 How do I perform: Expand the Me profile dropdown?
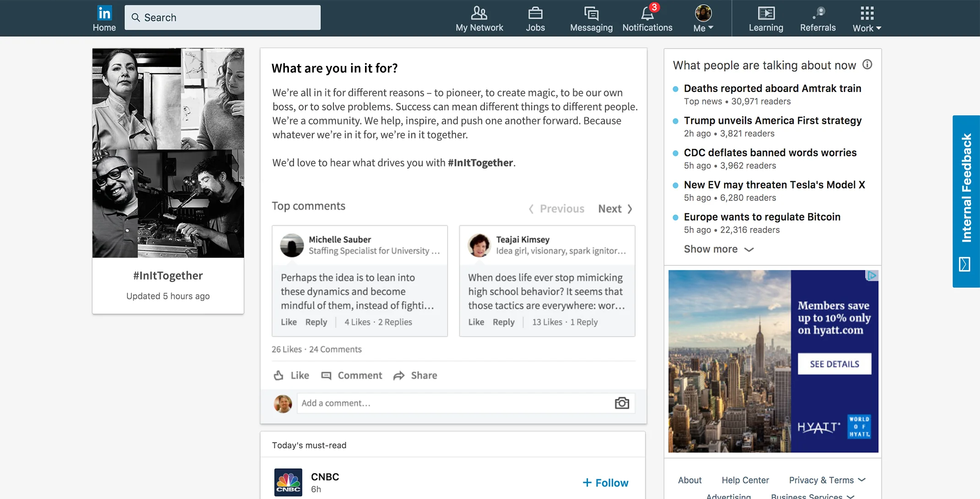coord(703,27)
